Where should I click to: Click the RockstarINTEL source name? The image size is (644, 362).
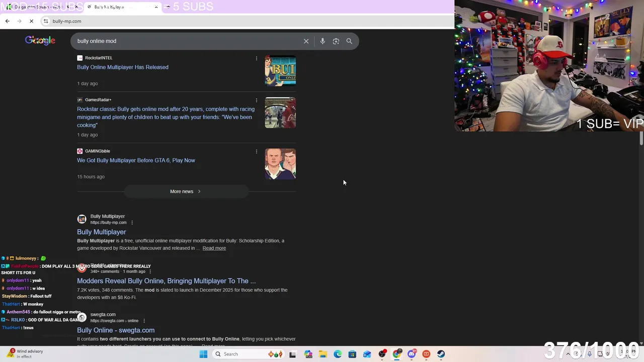coord(99,58)
